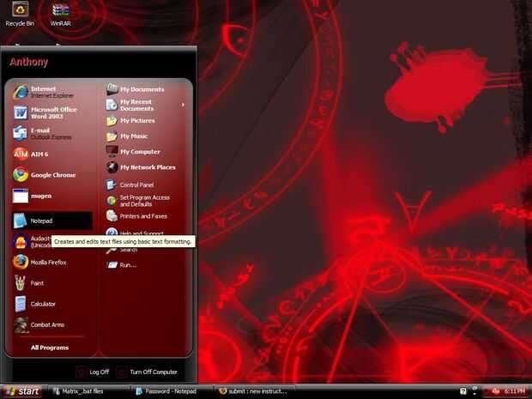Open Printers and Faxes icon
Viewport: 532px width, 399px height.
pos(112,215)
